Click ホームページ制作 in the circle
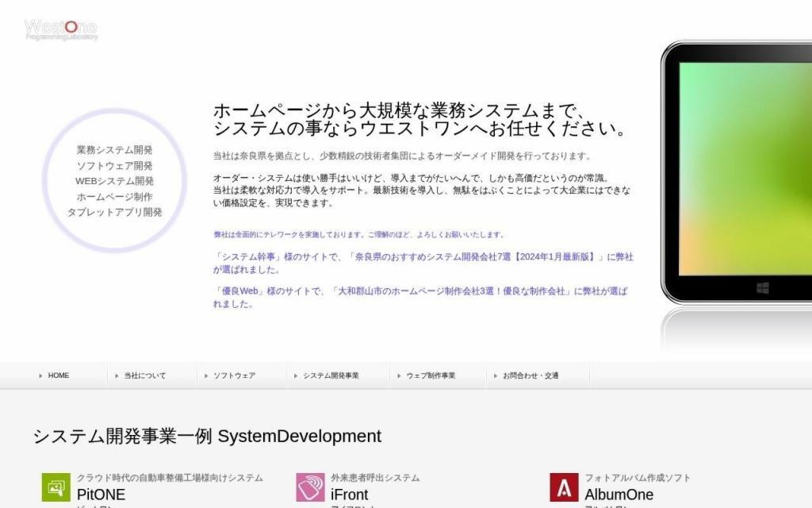Viewport: 812px width, 508px height. [114, 197]
